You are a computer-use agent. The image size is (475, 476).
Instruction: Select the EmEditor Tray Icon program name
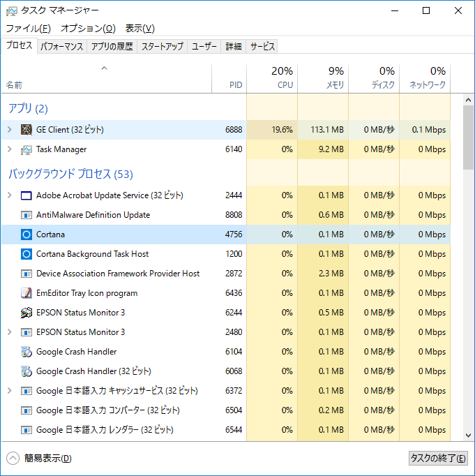coord(86,293)
